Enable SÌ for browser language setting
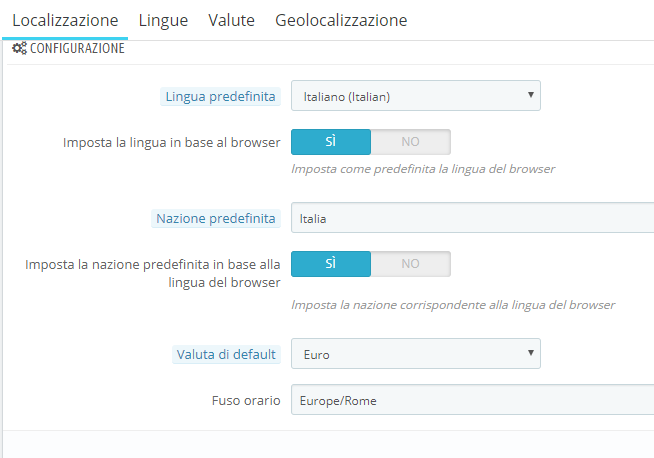This screenshot has width=654, height=458. pyautogui.click(x=331, y=142)
